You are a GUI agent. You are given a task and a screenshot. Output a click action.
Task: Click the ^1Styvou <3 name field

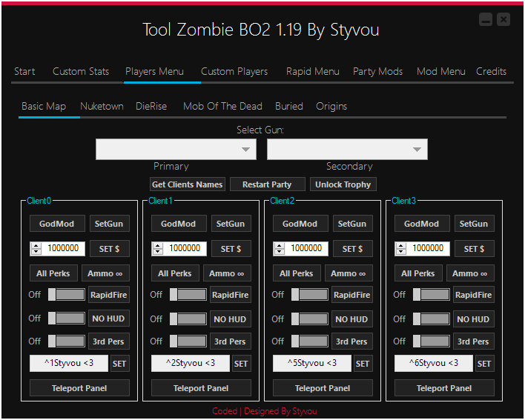coord(69,363)
